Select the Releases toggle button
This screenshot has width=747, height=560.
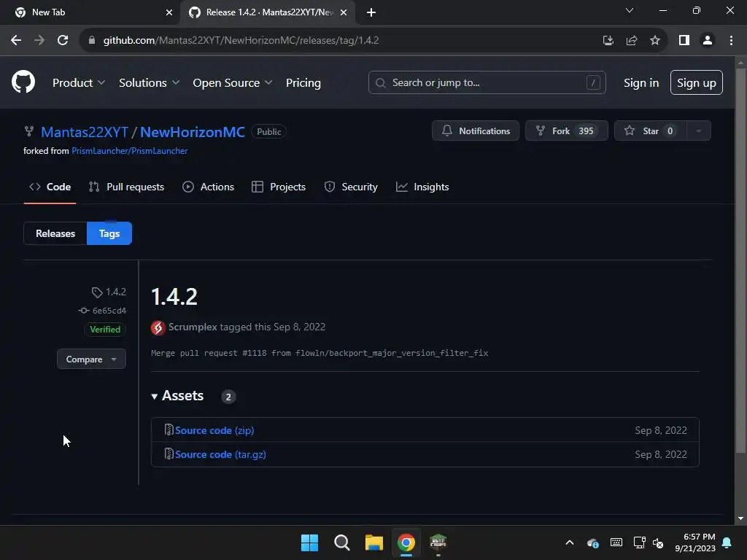pyautogui.click(x=55, y=233)
